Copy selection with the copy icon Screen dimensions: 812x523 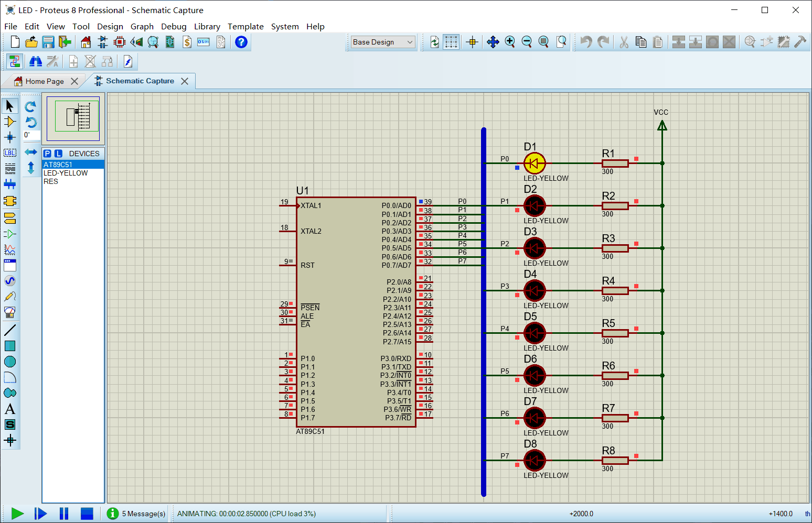640,42
